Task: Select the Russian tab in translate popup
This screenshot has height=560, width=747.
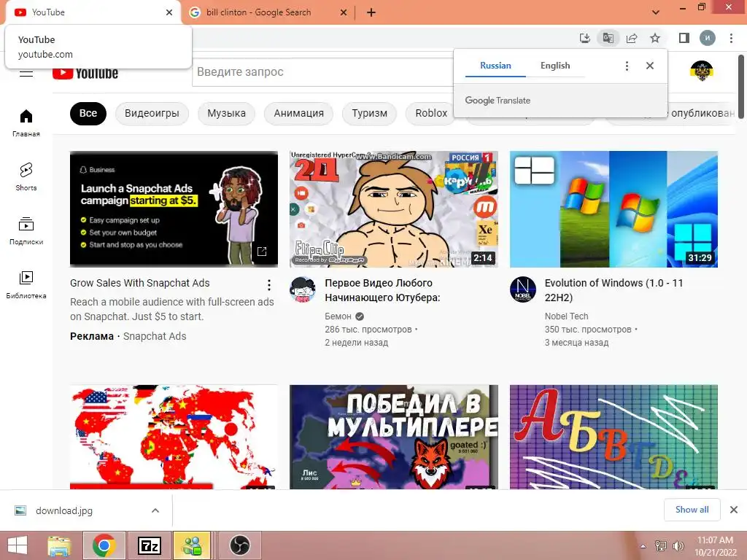Action: (x=495, y=66)
